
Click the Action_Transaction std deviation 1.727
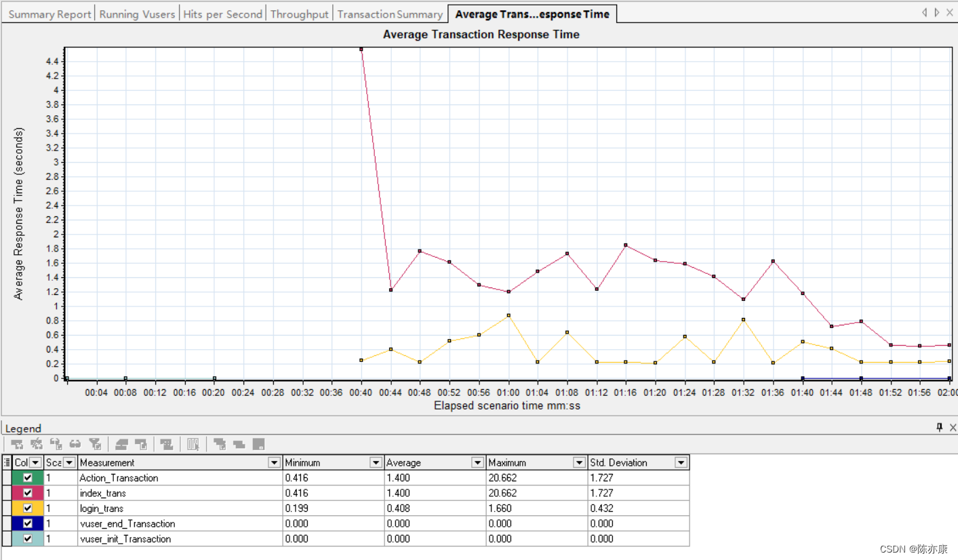click(602, 478)
